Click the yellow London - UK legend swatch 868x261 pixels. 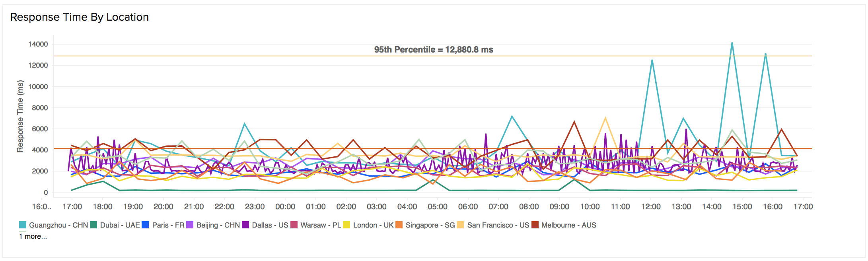pyautogui.click(x=346, y=225)
